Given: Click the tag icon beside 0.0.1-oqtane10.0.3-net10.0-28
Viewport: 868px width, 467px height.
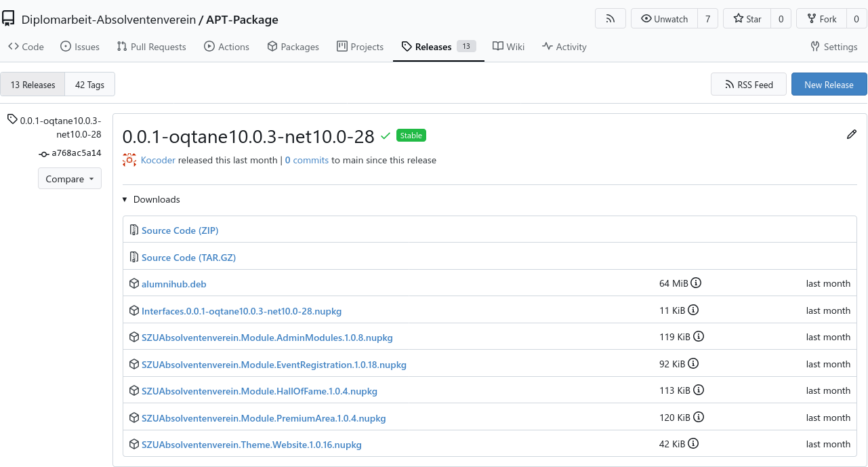Looking at the screenshot, I should (x=11, y=118).
